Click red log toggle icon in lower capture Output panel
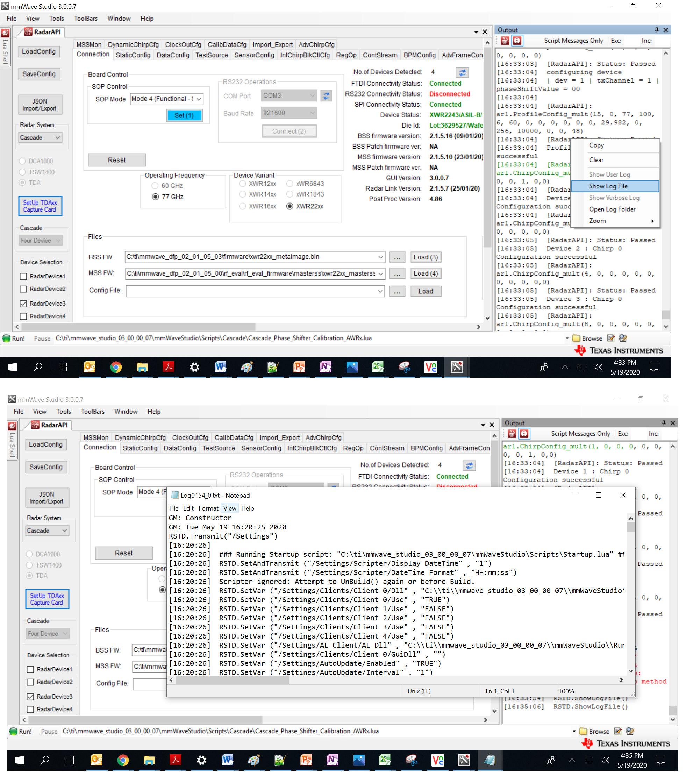Viewport: 700px width, 784px height. point(524,434)
